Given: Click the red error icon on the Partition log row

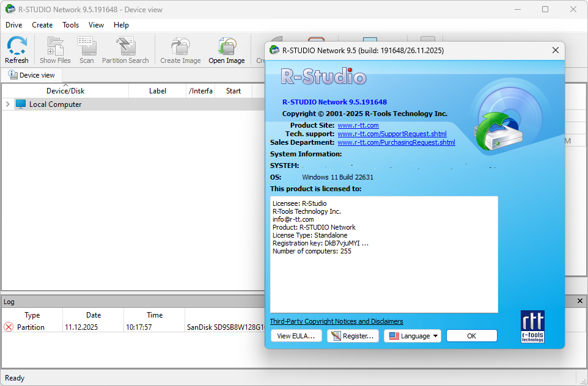Looking at the screenshot, I should point(9,327).
